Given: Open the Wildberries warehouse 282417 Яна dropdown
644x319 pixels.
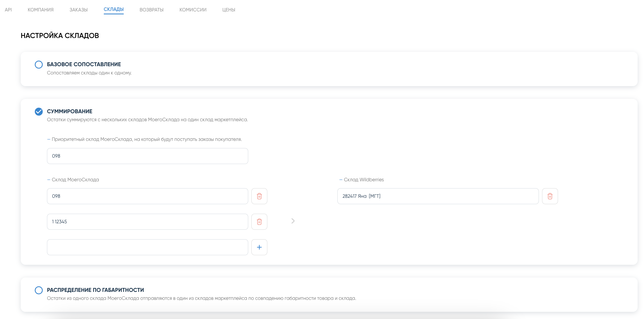Looking at the screenshot, I should [x=438, y=196].
